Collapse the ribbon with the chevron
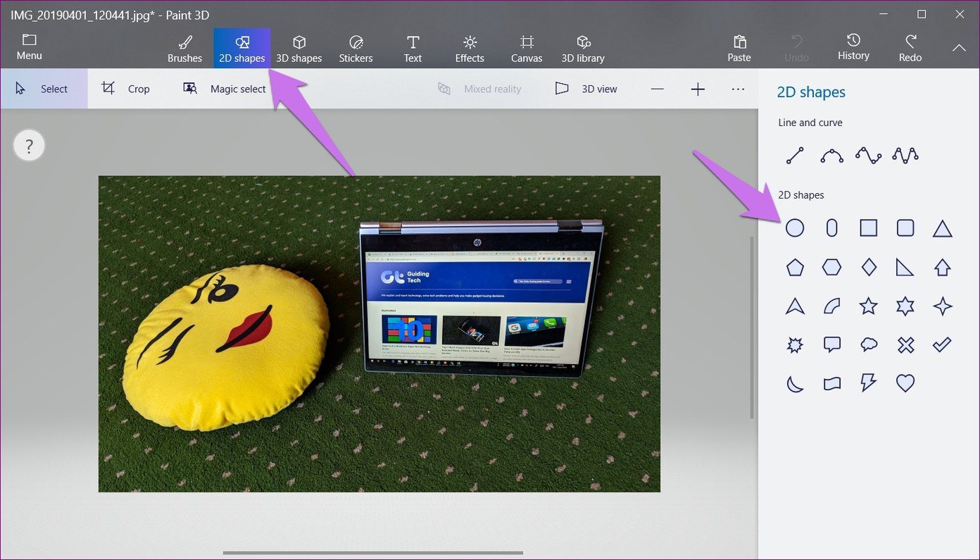The height and width of the screenshot is (560, 980). tap(959, 48)
